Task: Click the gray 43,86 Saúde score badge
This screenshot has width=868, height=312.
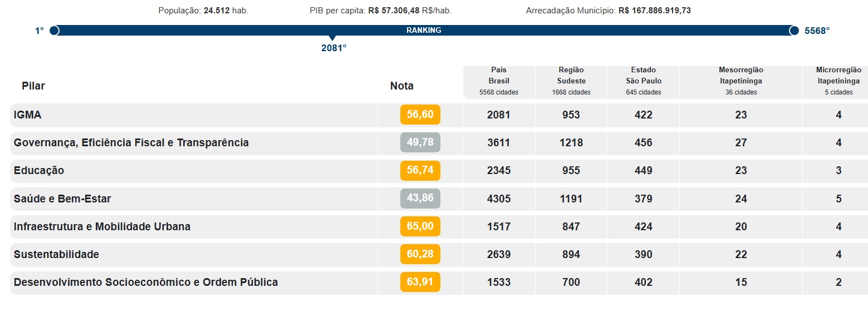Action: click(x=420, y=199)
